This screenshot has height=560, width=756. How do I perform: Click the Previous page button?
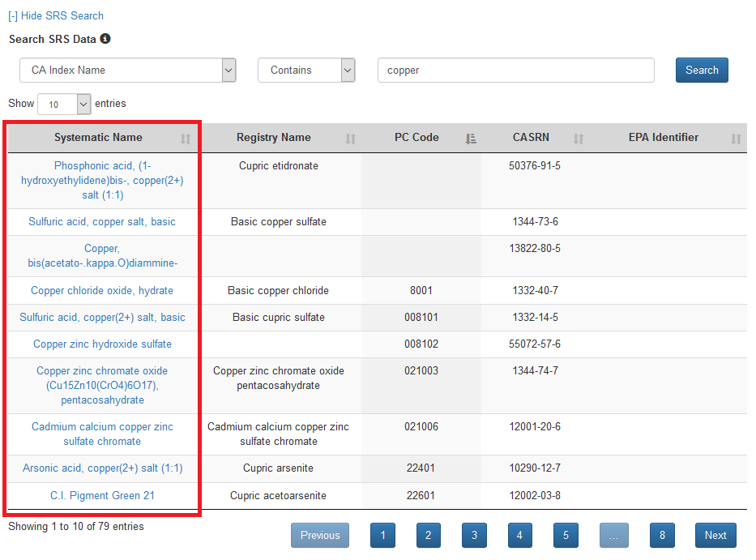pyautogui.click(x=320, y=535)
